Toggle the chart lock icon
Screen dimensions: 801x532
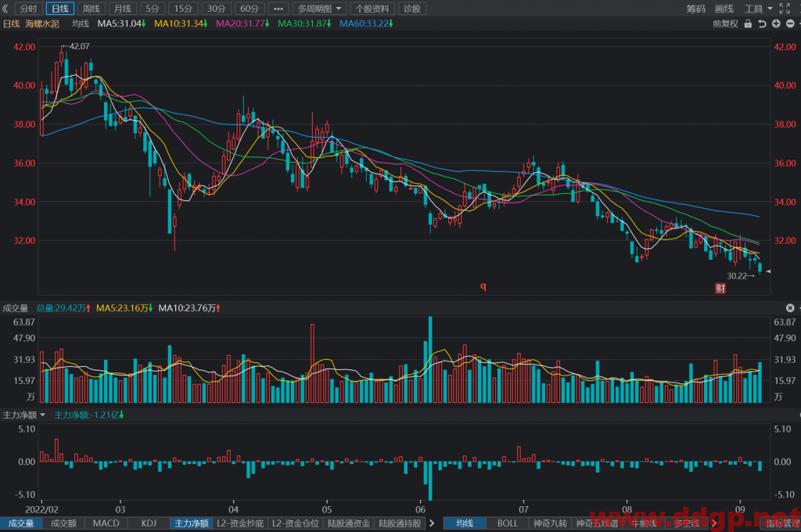(748, 23)
